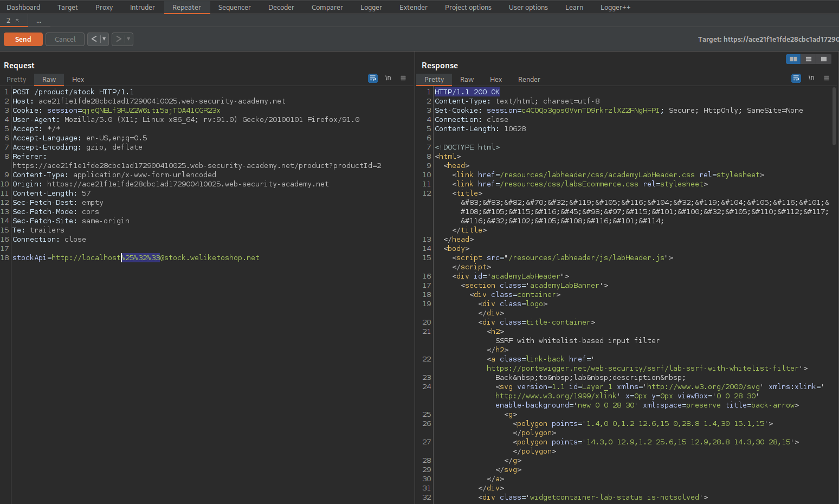The image size is (839, 504).
Task: Open the Logger tab
Action: click(x=371, y=7)
